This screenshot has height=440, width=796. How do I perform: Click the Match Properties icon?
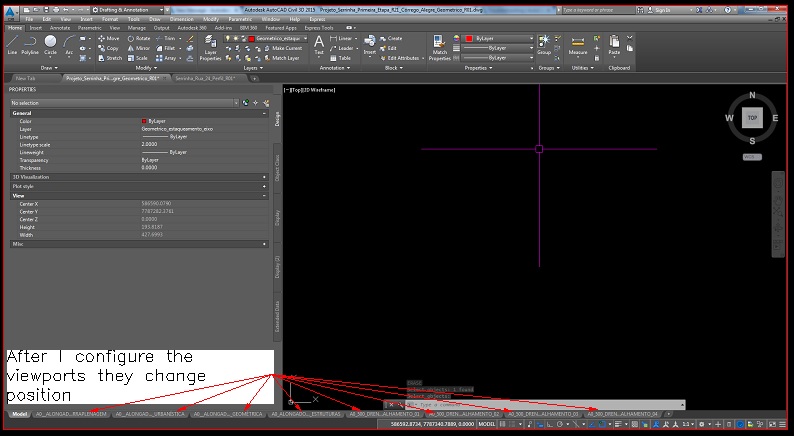[x=440, y=42]
